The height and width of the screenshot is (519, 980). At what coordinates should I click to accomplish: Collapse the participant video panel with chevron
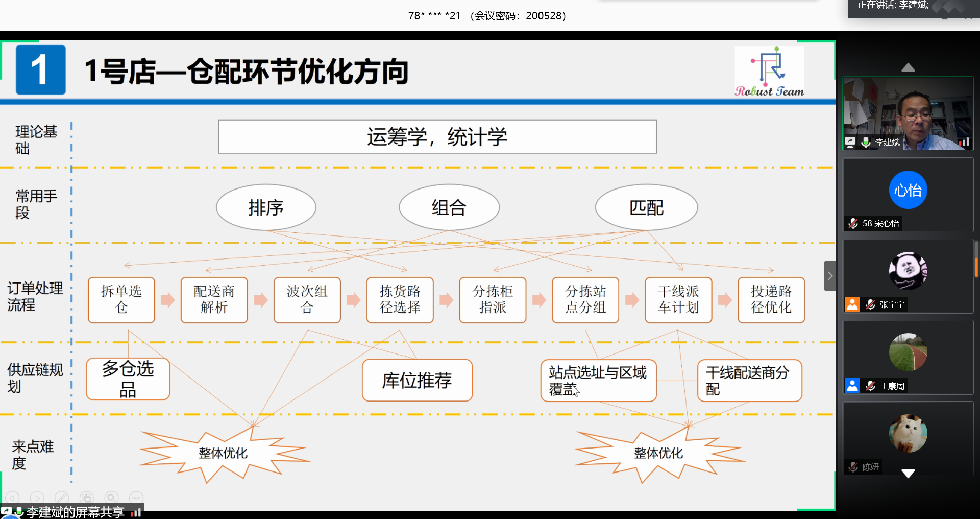(x=829, y=276)
